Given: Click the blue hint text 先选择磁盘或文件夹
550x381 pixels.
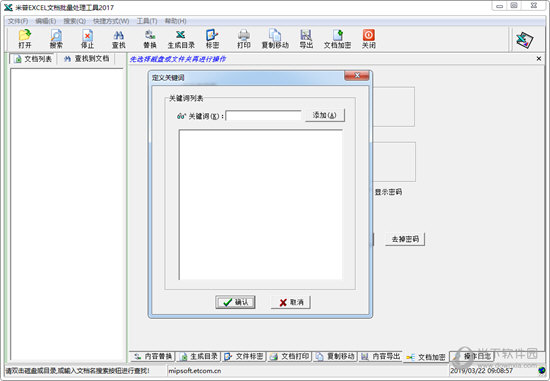Looking at the screenshot, I should click(178, 59).
